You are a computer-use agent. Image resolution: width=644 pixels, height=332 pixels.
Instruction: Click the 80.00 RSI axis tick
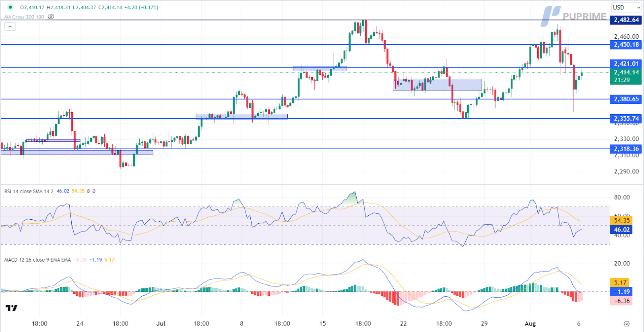[x=622, y=197]
